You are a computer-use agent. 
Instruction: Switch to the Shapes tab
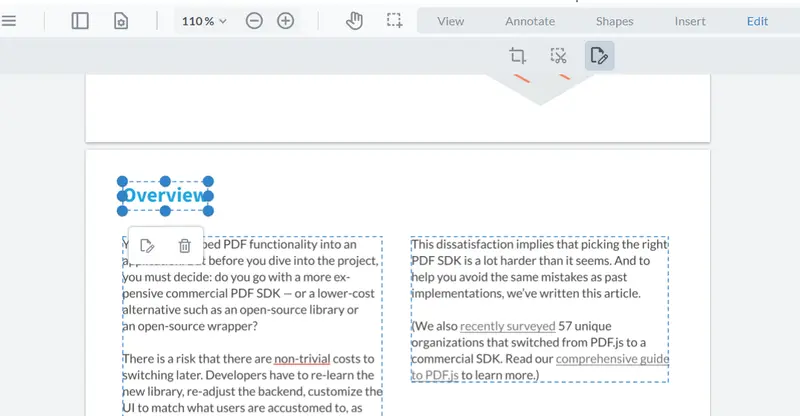pos(615,21)
